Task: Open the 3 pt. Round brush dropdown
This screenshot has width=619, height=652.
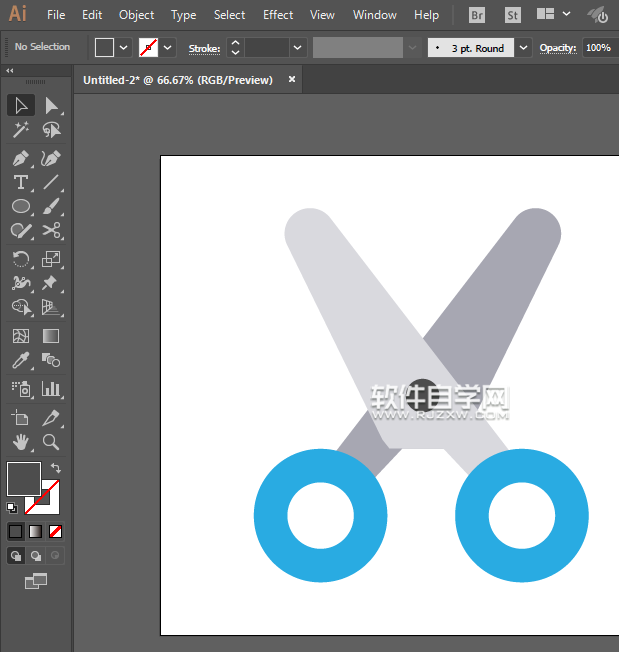Action: coord(524,47)
